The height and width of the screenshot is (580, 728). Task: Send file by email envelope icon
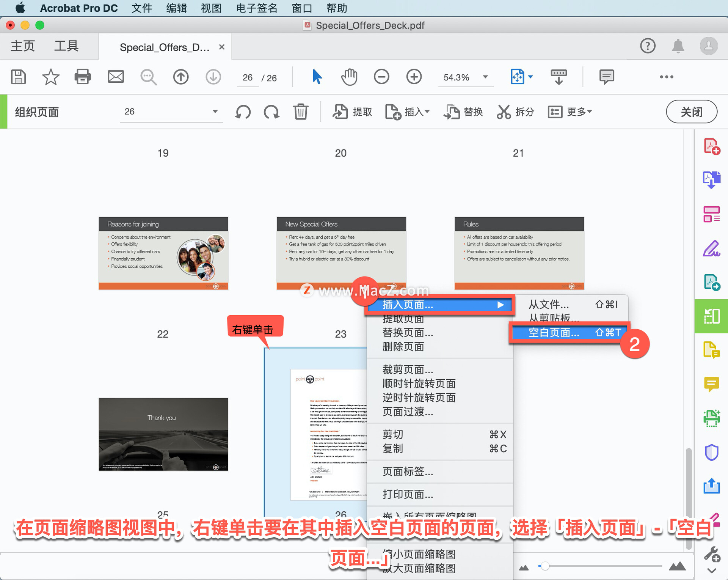coord(116,77)
